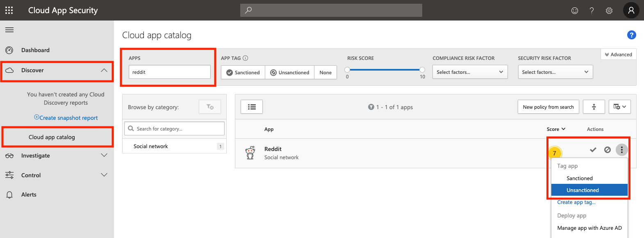Toggle the Sanctioned app tag filter
Image resolution: width=644 pixels, height=238 pixels.
[x=243, y=73]
